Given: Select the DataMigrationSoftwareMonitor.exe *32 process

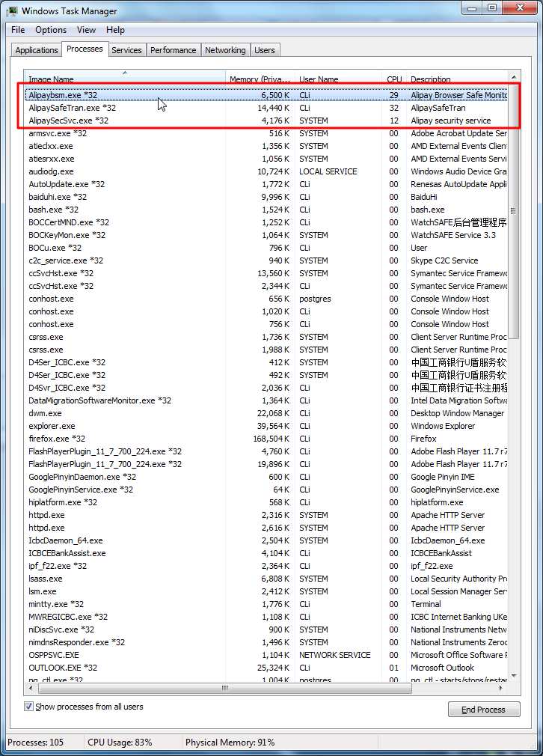Looking at the screenshot, I should (266, 400).
